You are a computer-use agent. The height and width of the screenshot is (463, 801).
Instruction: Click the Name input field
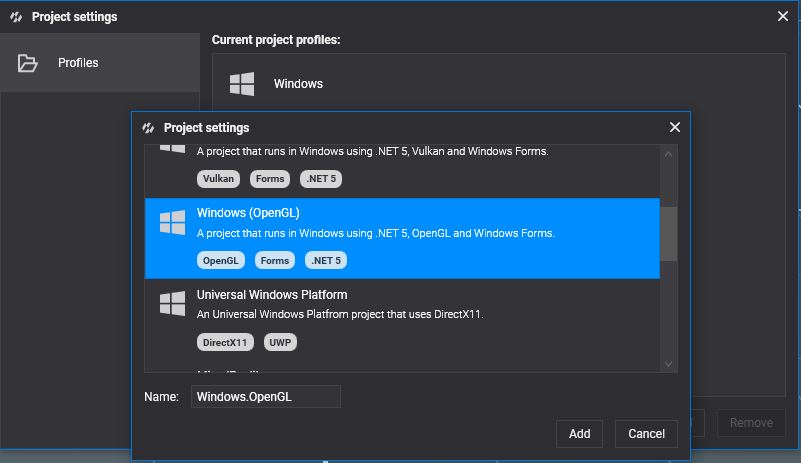point(266,397)
